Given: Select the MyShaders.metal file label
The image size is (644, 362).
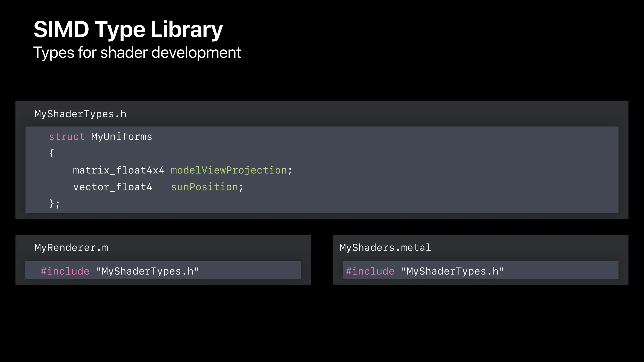Looking at the screenshot, I should click(385, 248).
